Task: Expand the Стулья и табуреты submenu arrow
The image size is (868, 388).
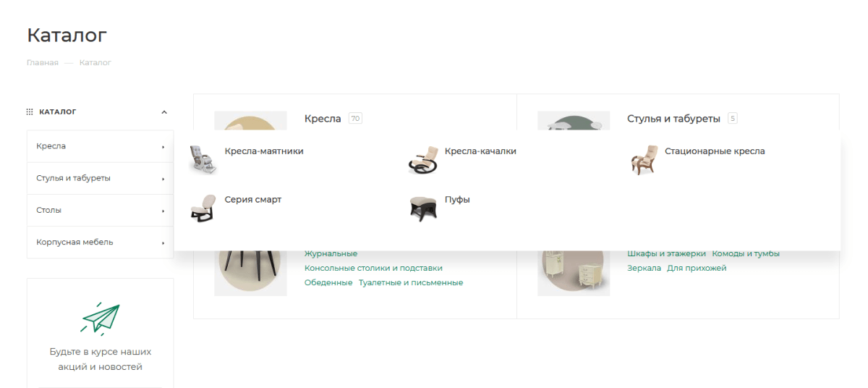Action: (x=163, y=179)
